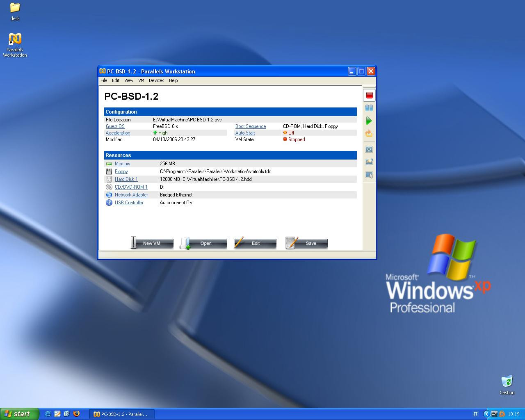525x420 pixels.
Task: Switch to full screen mode icon
Action: [x=369, y=149]
